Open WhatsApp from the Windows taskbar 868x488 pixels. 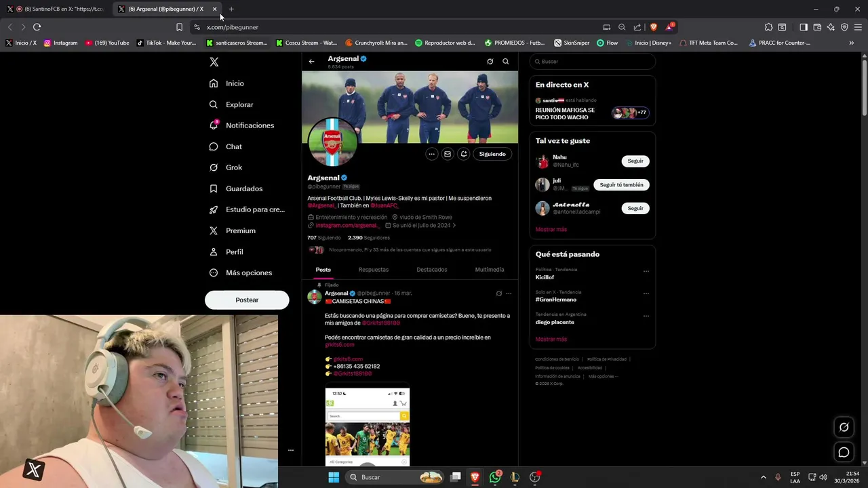pos(495,477)
